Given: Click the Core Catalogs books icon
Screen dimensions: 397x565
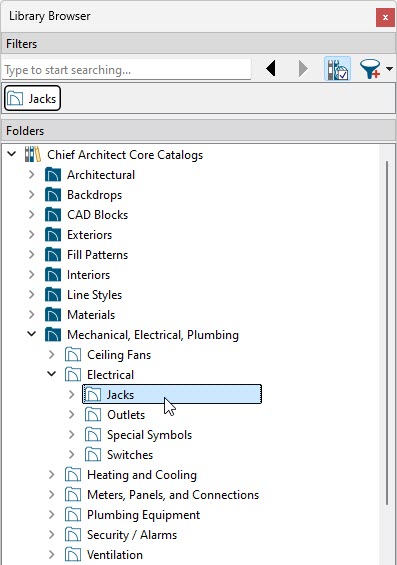Looking at the screenshot, I should 33,154.
